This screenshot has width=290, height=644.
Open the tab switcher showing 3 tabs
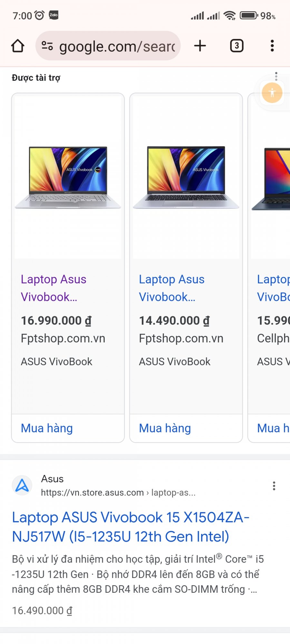tap(237, 46)
